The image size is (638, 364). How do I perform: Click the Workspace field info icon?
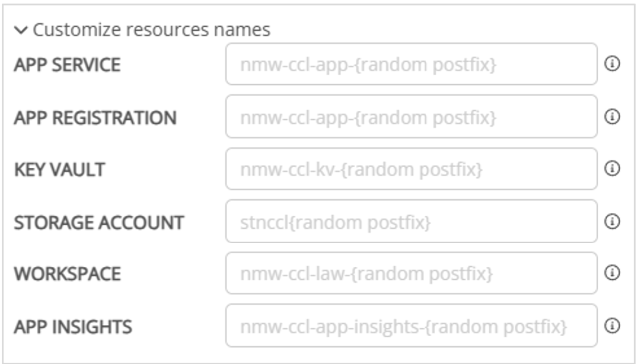click(x=615, y=273)
